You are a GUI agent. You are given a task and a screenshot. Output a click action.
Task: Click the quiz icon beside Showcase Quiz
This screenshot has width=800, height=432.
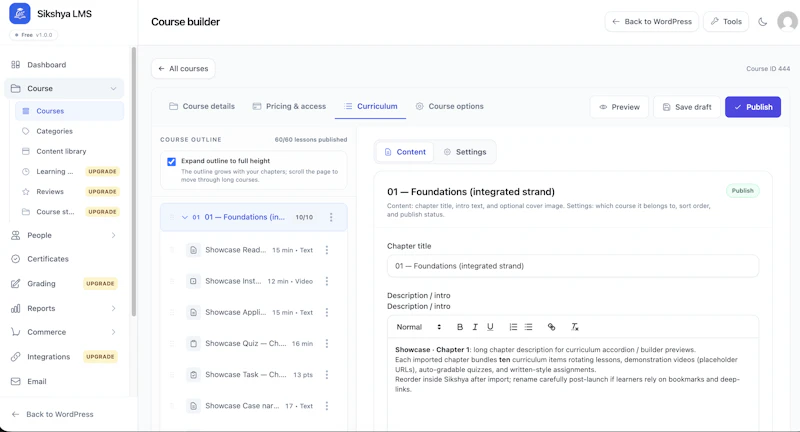193,344
